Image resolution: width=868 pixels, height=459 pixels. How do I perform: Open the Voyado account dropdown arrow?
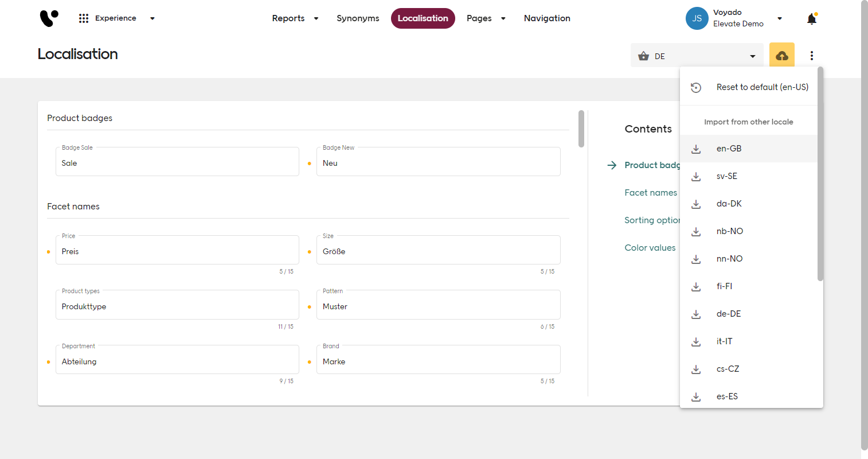[780, 18]
